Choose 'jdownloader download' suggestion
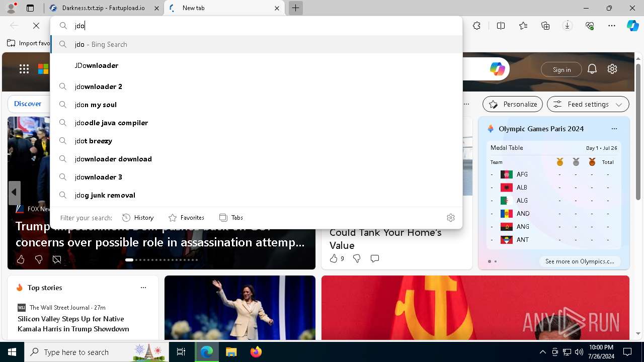Viewport: 644px width, 362px height. pos(256,159)
